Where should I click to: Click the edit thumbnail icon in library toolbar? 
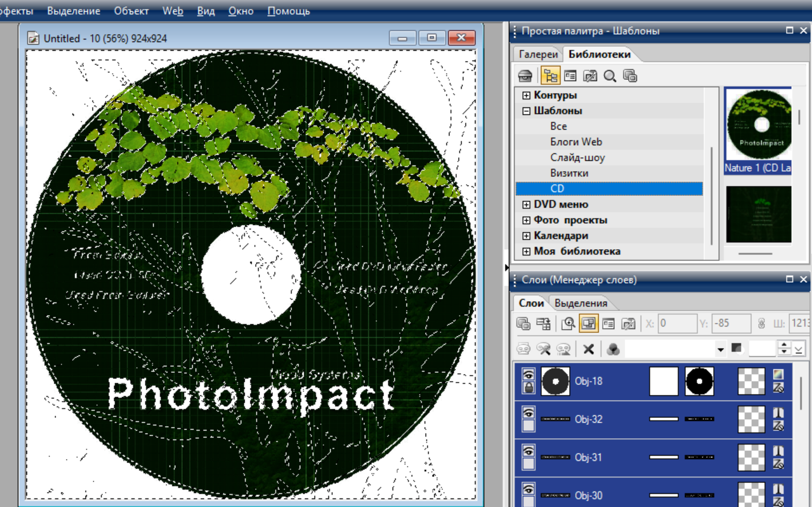point(590,76)
